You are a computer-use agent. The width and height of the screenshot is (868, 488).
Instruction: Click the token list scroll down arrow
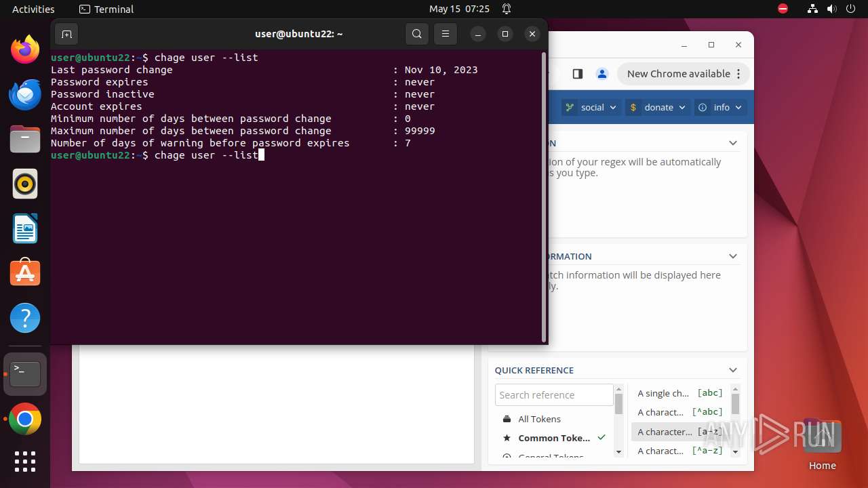pyautogui.click(x=736, y=452)
